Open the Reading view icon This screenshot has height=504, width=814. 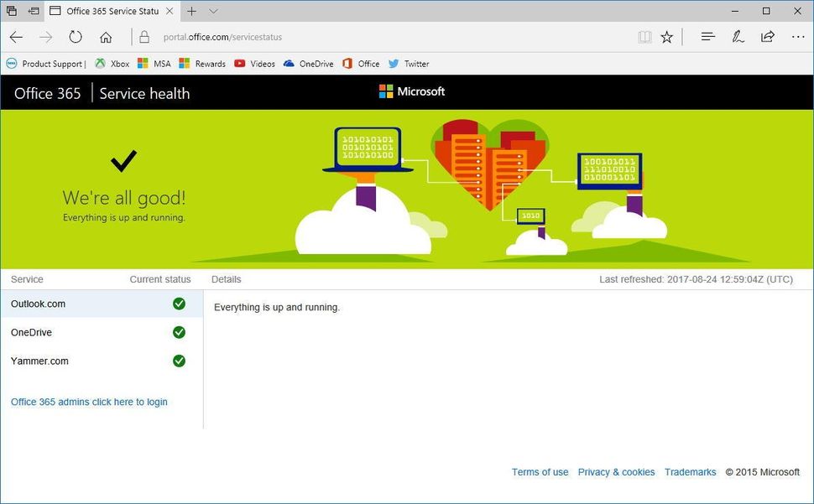(x=644, y=37)
